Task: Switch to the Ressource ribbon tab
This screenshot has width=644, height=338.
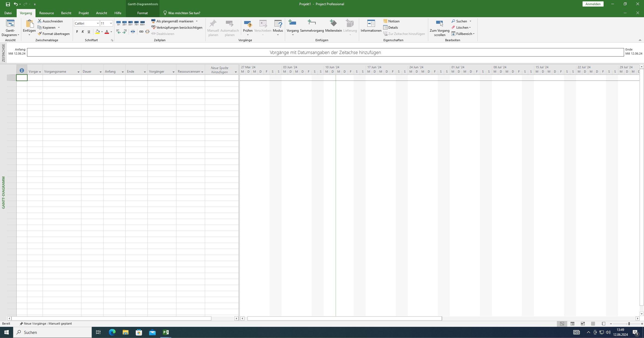Action: click(x=46, y=13)
